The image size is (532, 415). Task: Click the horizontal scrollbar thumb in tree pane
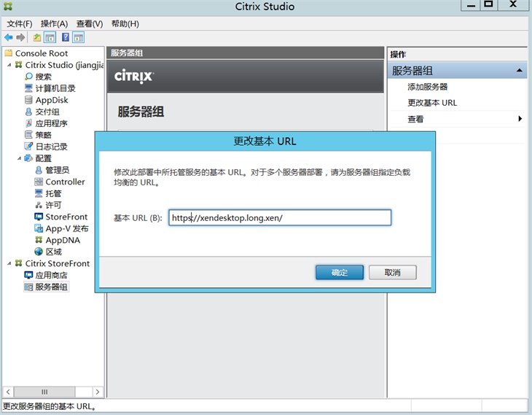click(44, 392)
